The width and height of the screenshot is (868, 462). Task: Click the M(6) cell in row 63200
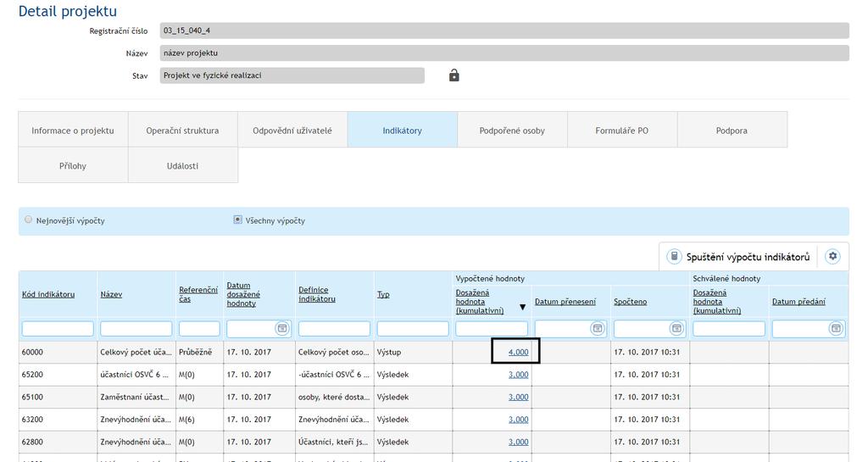[200, 420]
